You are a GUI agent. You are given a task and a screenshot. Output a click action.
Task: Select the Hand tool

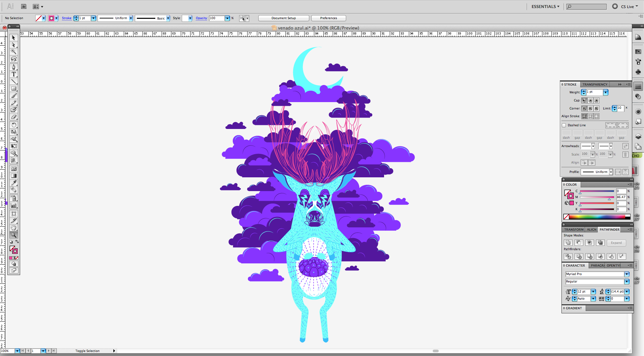pyautogui.click(x=13, y=228)
